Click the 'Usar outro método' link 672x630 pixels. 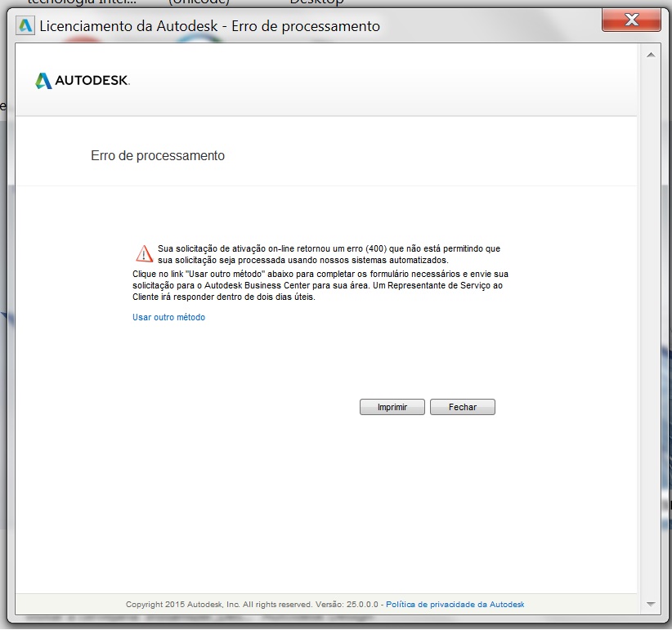pyautogui.click(x=168, y=317)
